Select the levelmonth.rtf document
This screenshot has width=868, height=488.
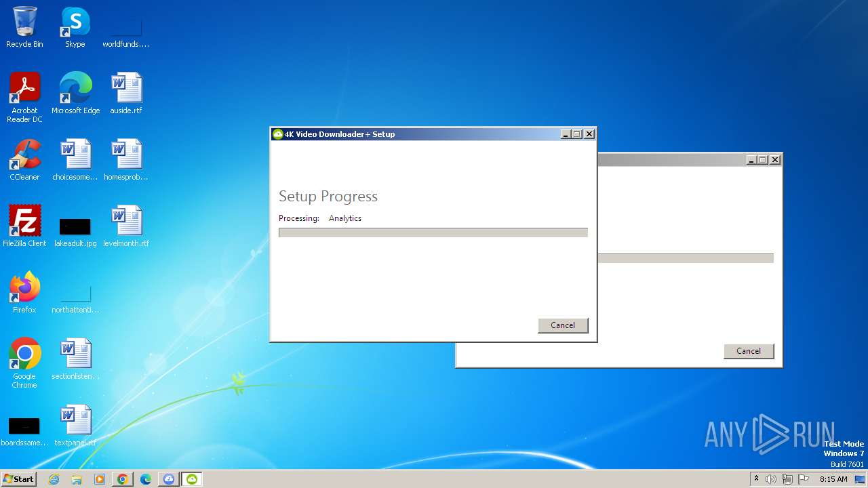click(x=126, y=226)
